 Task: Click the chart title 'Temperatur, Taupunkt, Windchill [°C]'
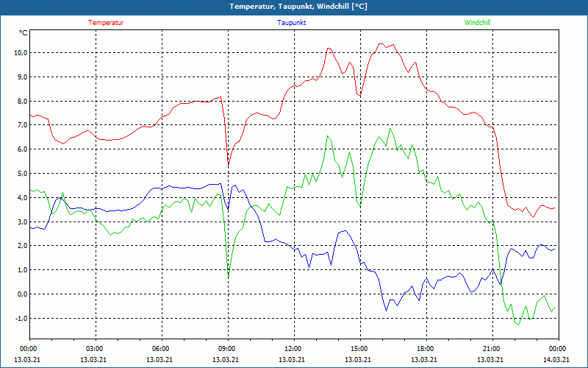pos(298,7)
